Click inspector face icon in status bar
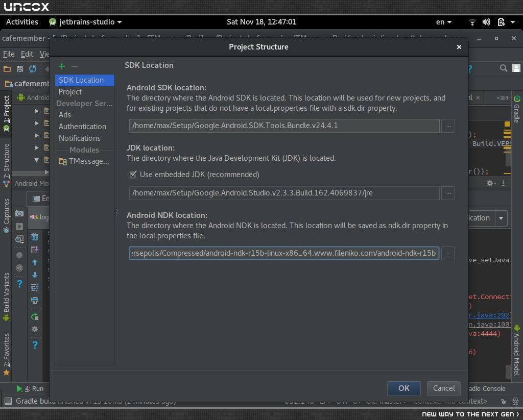523x420 pixels. click(516, 401)
